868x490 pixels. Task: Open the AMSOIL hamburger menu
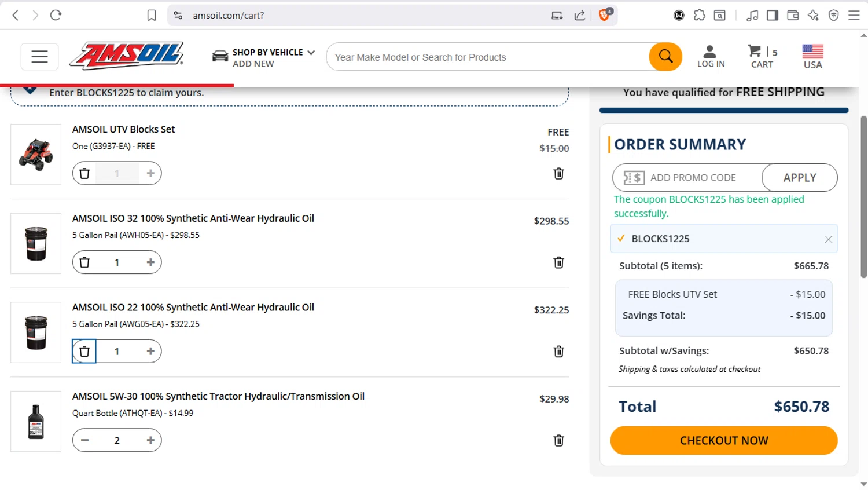pos(39,57)
